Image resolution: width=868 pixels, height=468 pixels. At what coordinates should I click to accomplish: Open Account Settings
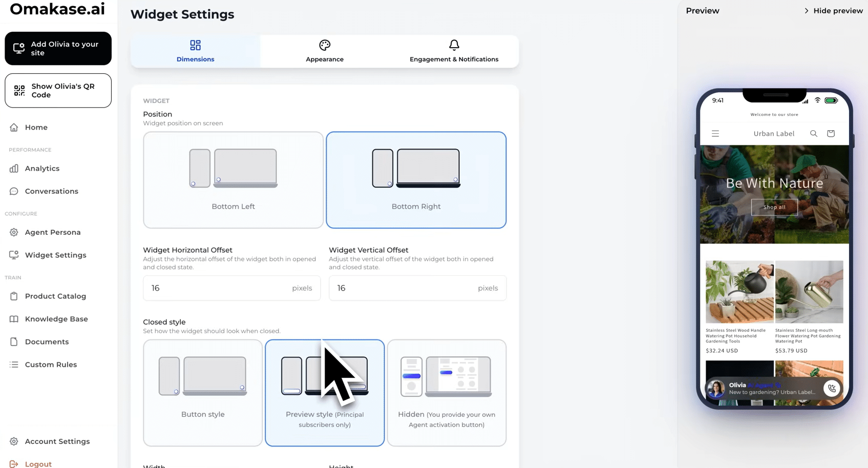(57, 441)
